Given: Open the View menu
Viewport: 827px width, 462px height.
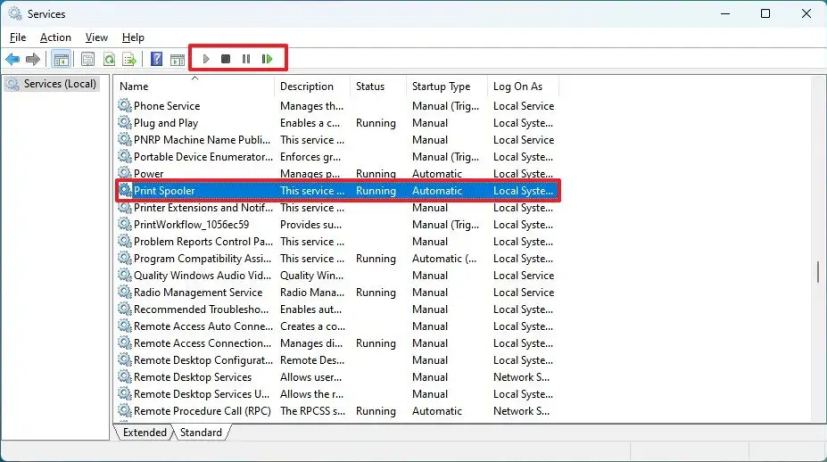Looking at the screenshot, I should coord(97,37).
